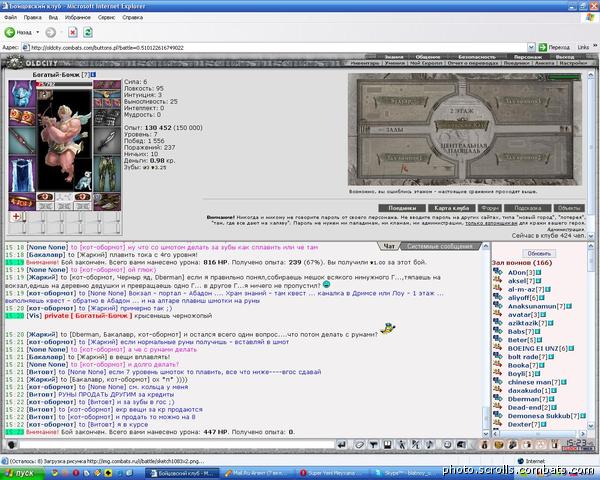Screen dimensions: 600x480
Task: Click the Переход go button
Action: click(551, 47)
